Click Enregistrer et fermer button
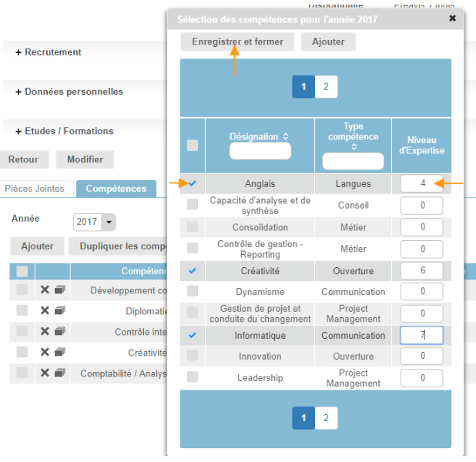476x462 pixels. (237, 42)
